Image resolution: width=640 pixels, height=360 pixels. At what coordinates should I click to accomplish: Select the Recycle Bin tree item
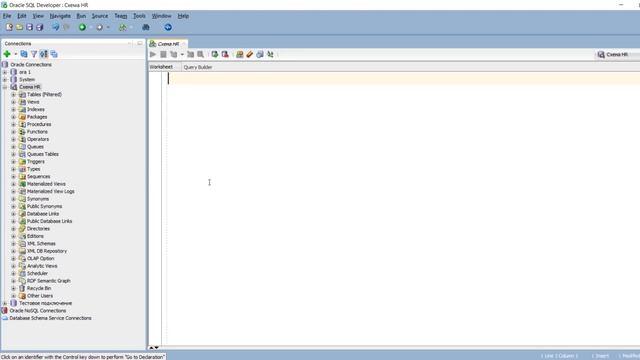coord(39,288)
